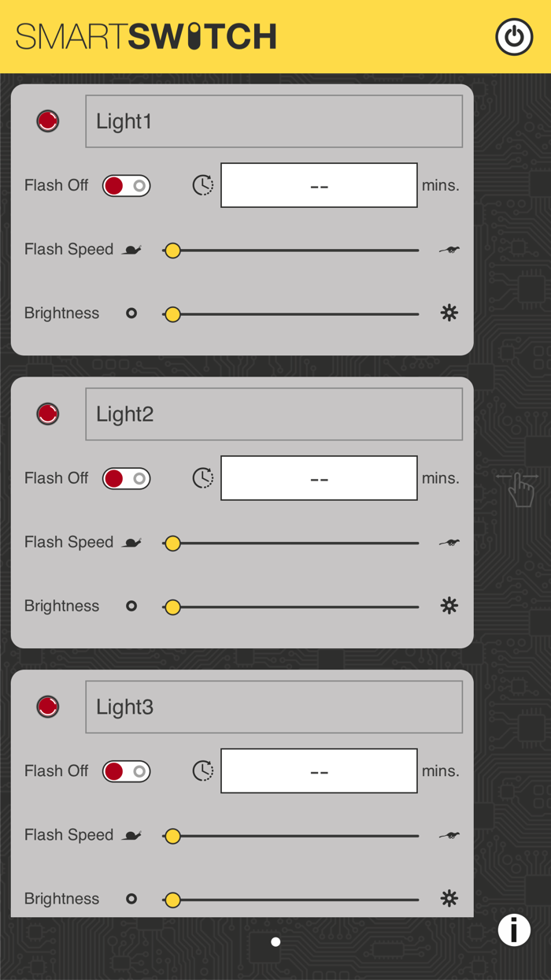Select the Light2 name field
The height and width of the screenshot is (980, 551).
pos(273,414)
